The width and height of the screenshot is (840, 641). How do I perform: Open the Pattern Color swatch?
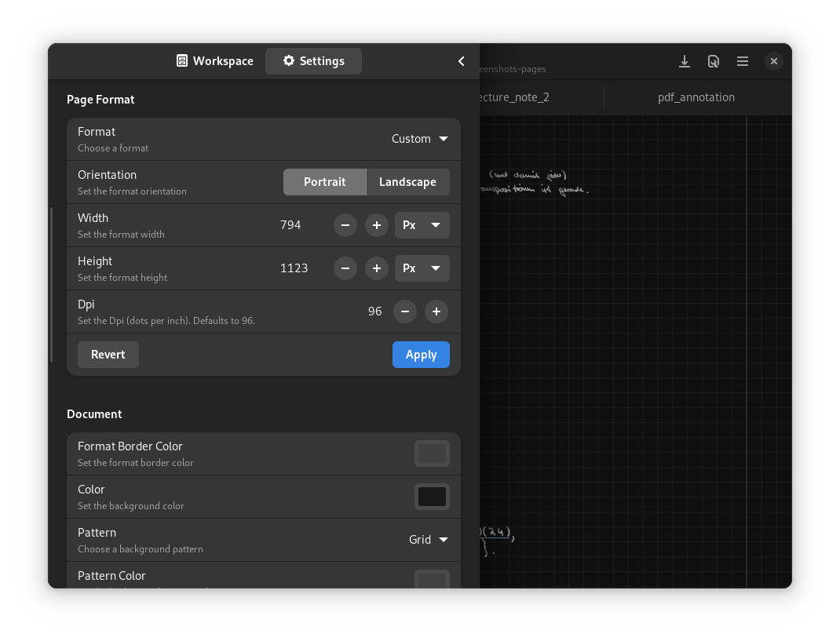pyautogui.click(x=432, y=579)
